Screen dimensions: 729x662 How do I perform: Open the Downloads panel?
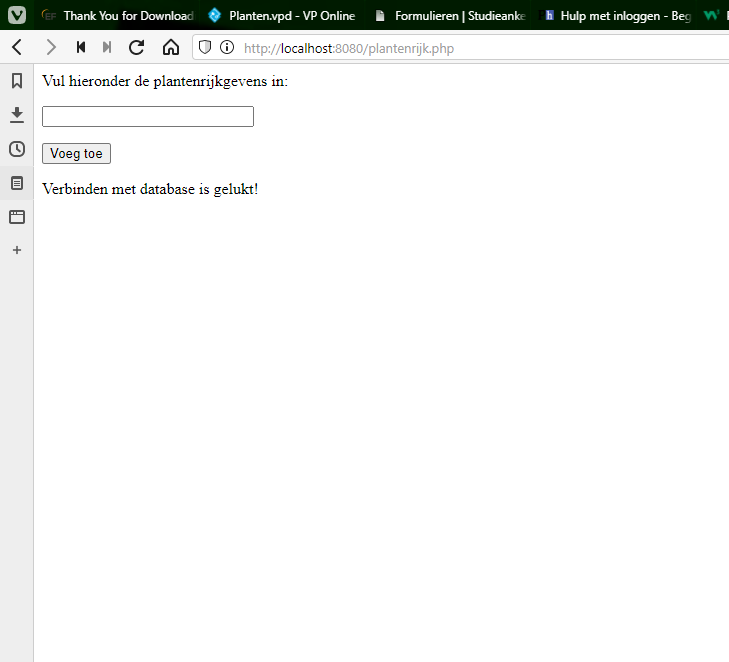(17, 115)
